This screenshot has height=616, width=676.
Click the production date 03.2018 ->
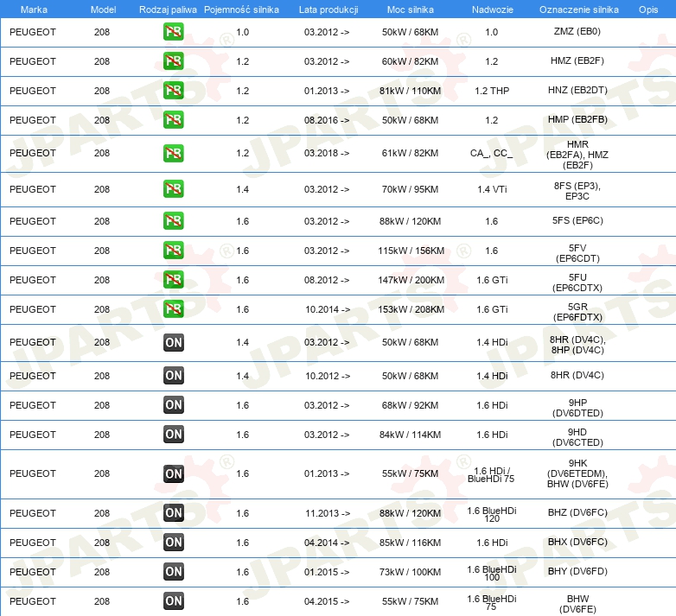(x=327, y=154)
